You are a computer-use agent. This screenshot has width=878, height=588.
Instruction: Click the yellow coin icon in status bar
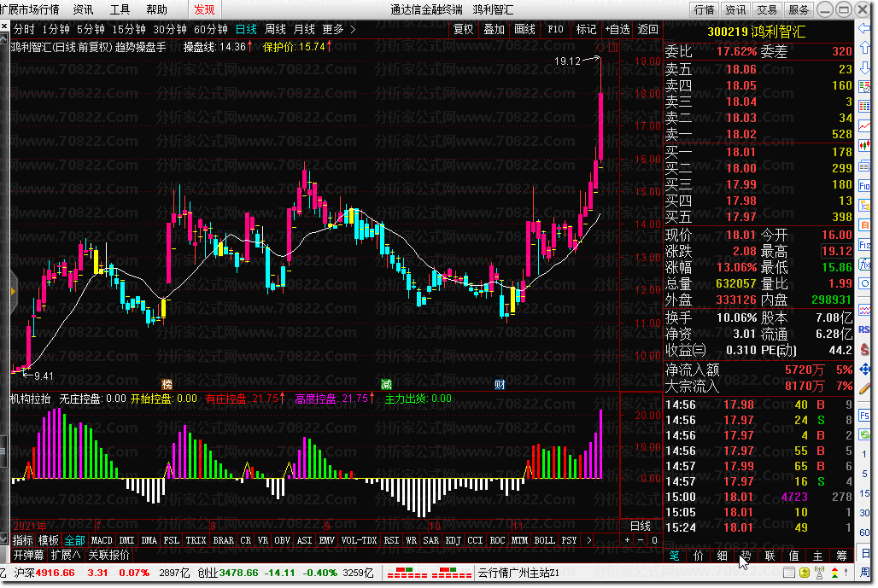click(804, 573)
